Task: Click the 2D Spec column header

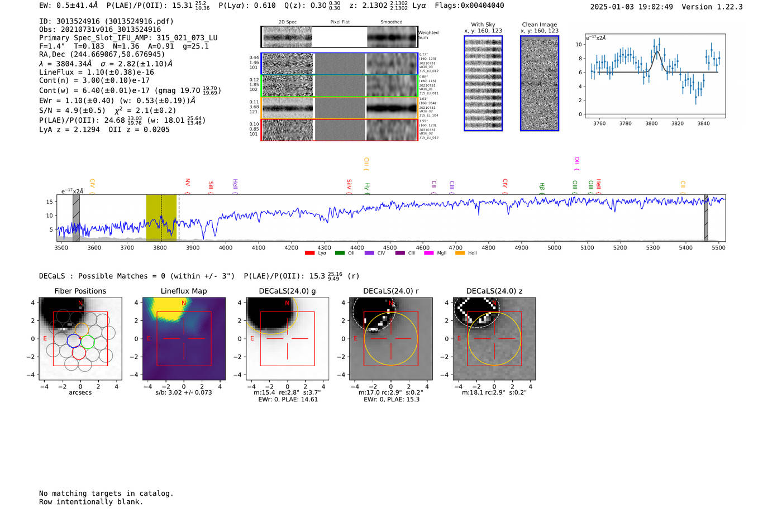Action: point(288,22)
